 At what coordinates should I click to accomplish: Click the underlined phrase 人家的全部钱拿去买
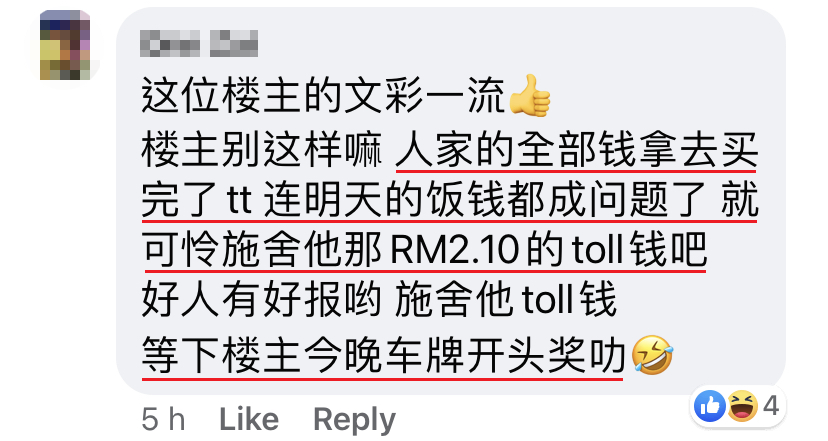pyautogui.click(x=577, y=151)
